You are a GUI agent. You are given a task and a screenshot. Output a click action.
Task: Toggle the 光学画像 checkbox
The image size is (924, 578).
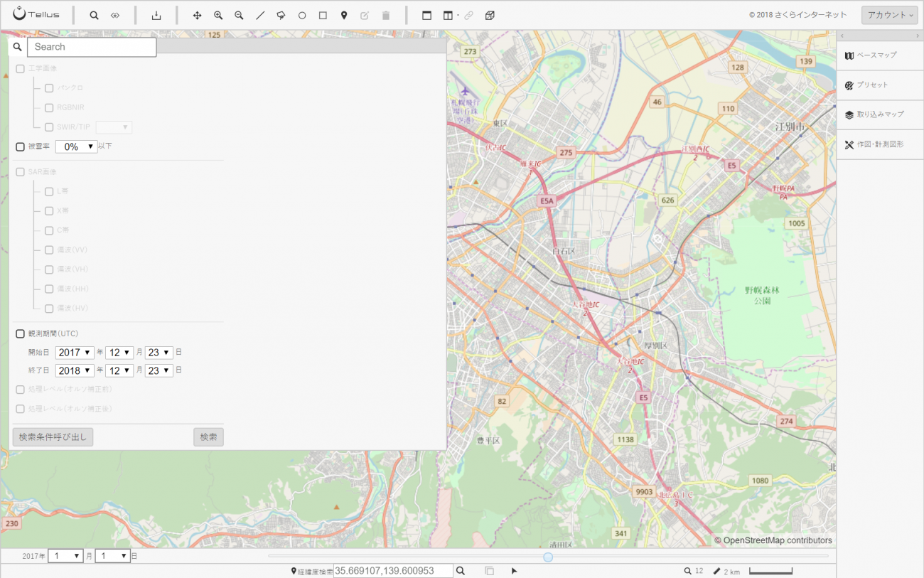click(20, 68)
